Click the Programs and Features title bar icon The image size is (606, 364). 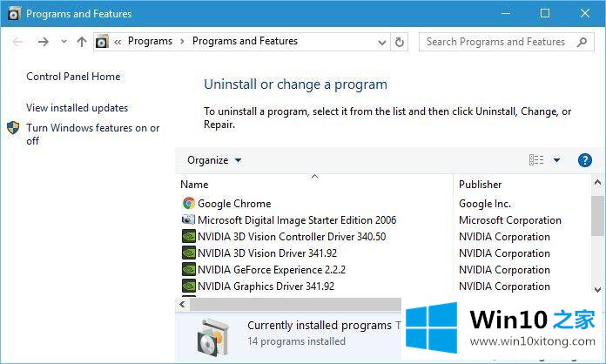pos(14,14)
